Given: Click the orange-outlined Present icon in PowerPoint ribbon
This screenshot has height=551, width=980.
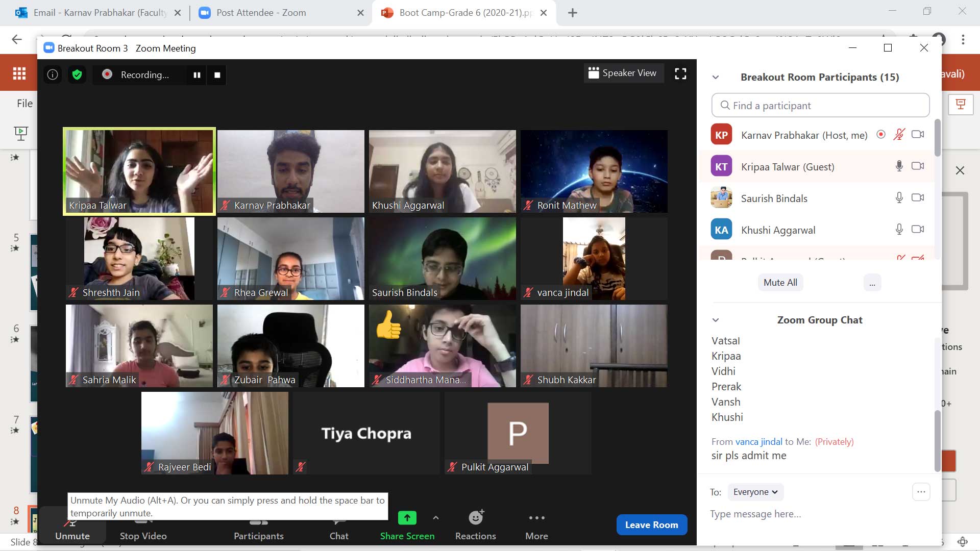Looking at the screenshot, I should 961,105.
